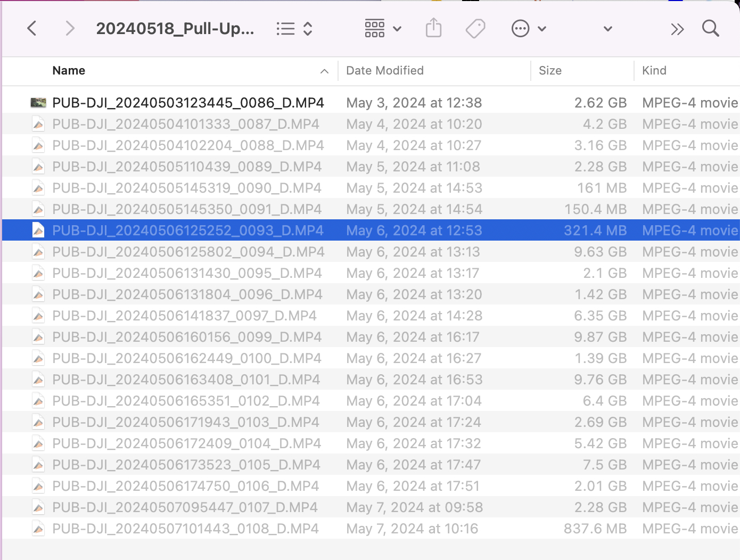Click the icon view grid button
Viewport: 740px width, 560px height.
[375, 28]
